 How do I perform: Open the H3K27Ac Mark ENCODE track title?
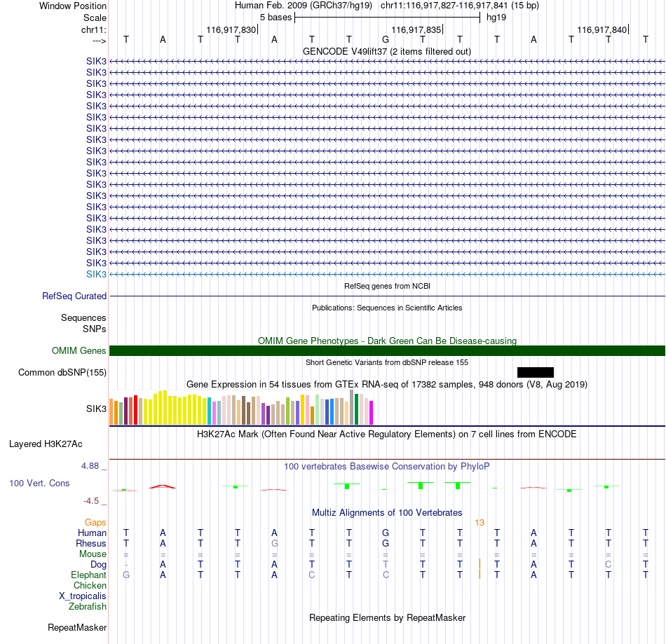pos(387,434)
